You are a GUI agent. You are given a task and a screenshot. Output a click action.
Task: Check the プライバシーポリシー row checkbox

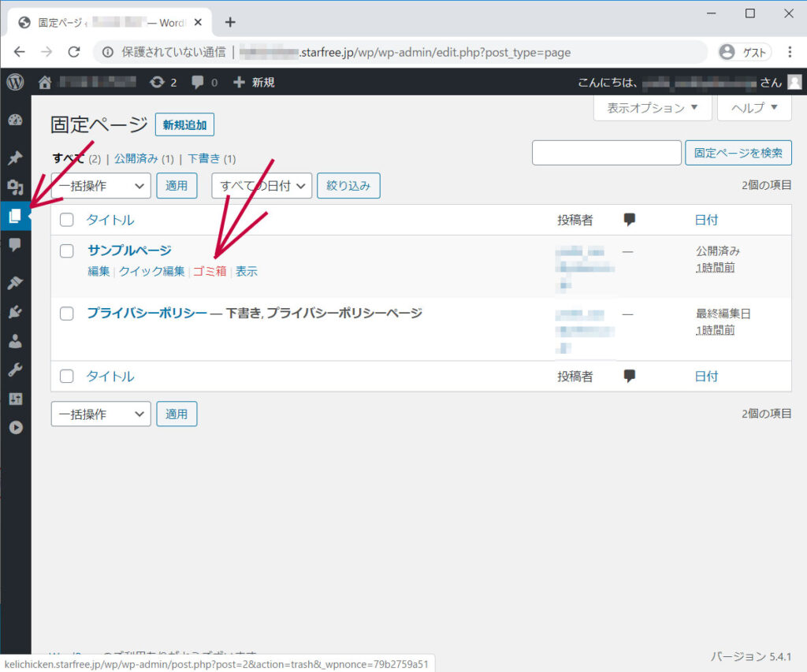point(66,314)
